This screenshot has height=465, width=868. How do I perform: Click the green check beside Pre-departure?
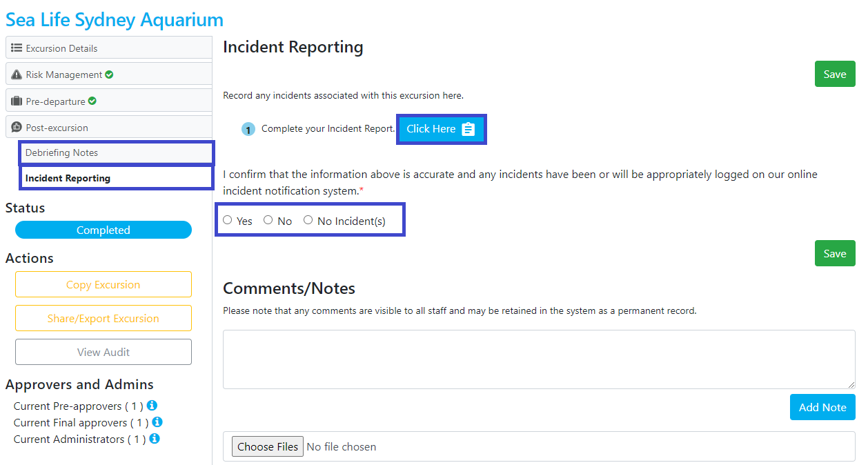click(x=92, y=101)
